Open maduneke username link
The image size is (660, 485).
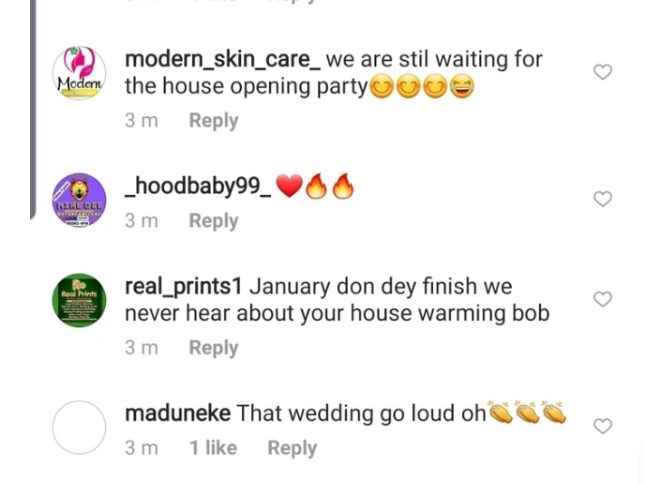[177, 413]
